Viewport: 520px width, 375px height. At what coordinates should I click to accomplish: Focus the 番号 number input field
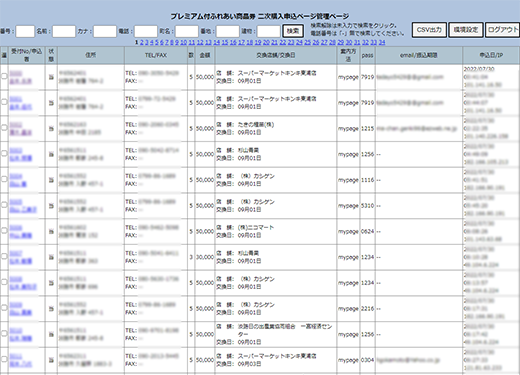coord(25,31)
